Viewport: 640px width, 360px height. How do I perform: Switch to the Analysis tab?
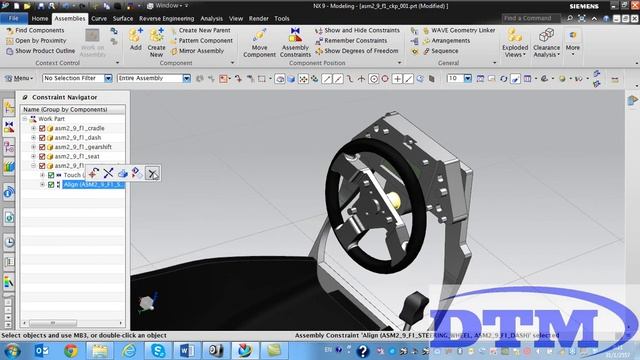211,19
